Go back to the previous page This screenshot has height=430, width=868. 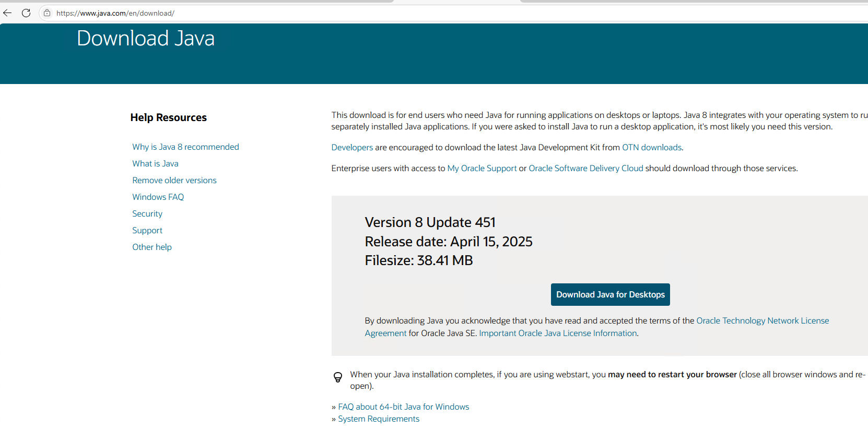click(x=7, y=13)
